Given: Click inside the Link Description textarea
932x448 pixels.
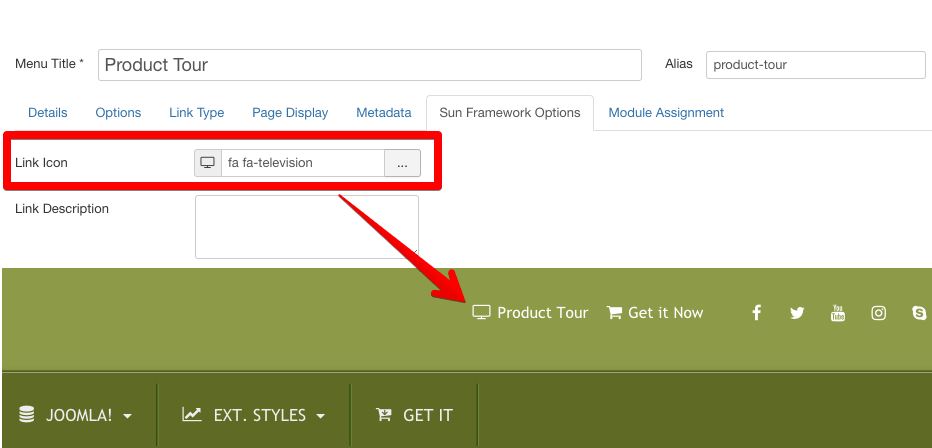Looking at the screenshot, I should point(306,226).
